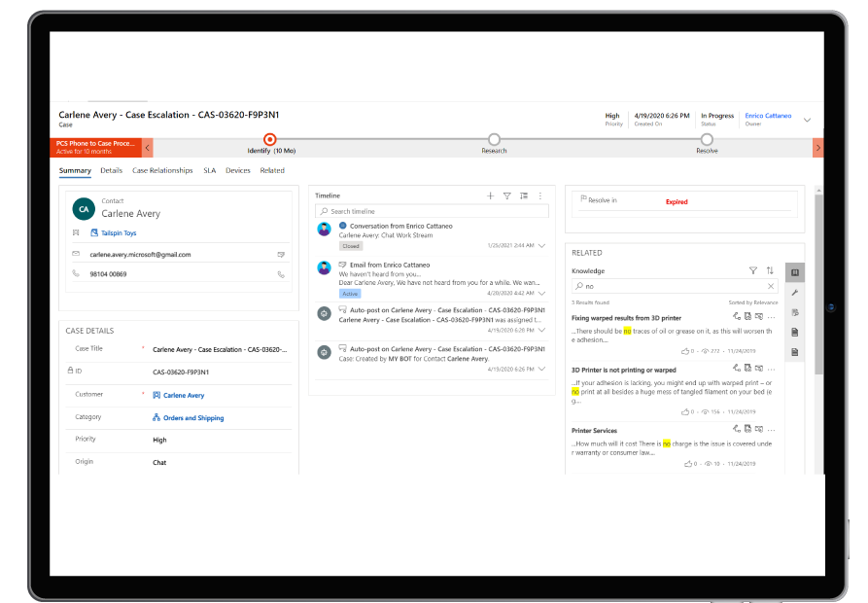
Task: Click the Knowledge sort arrows icon
Action: click(x=770, y=270)
